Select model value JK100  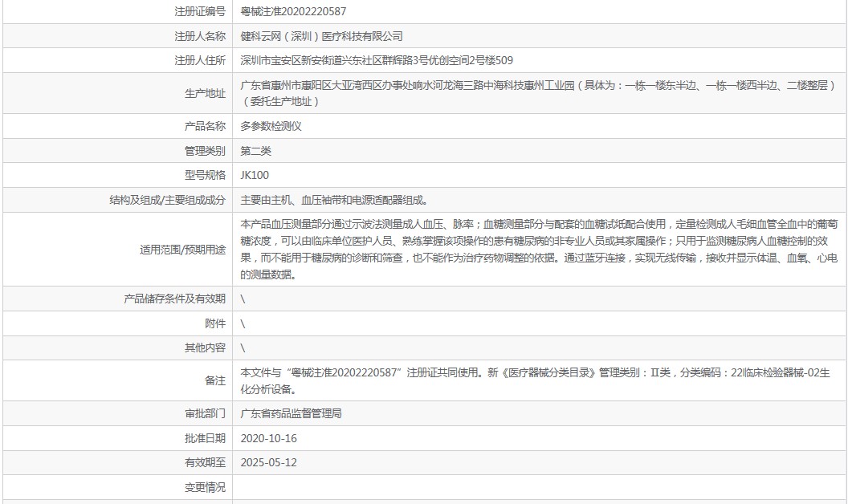pos(255,175)
